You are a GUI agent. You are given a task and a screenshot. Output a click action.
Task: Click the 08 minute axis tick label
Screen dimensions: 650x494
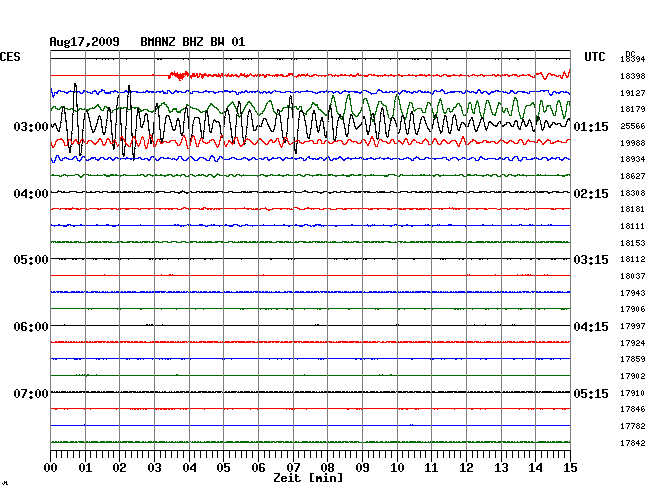[327, 468]
